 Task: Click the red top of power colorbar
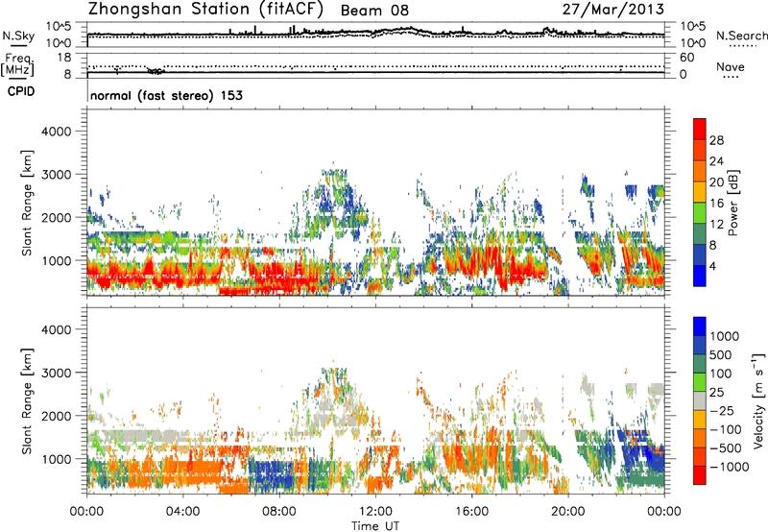click(700, 129)
